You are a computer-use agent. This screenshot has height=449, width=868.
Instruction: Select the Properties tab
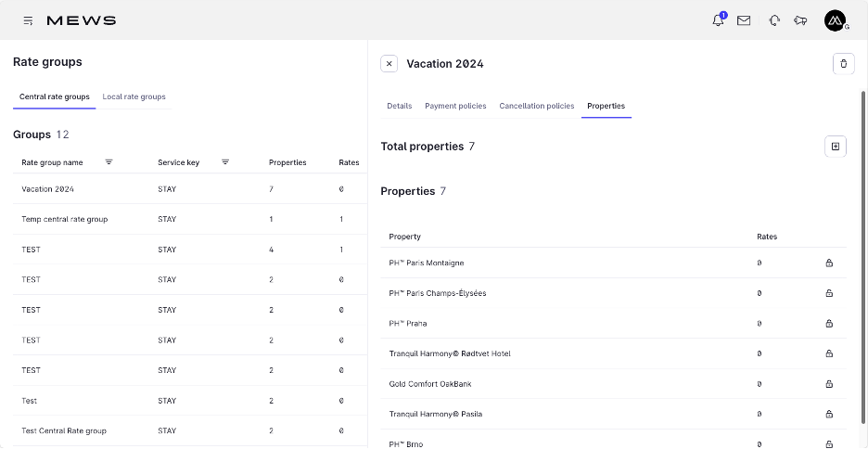606,106
